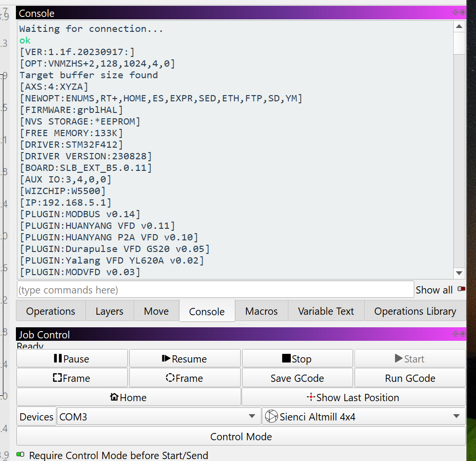This screenshot has height=461, width=476.
Task: Click the console command input field
Action: (215, 290)
